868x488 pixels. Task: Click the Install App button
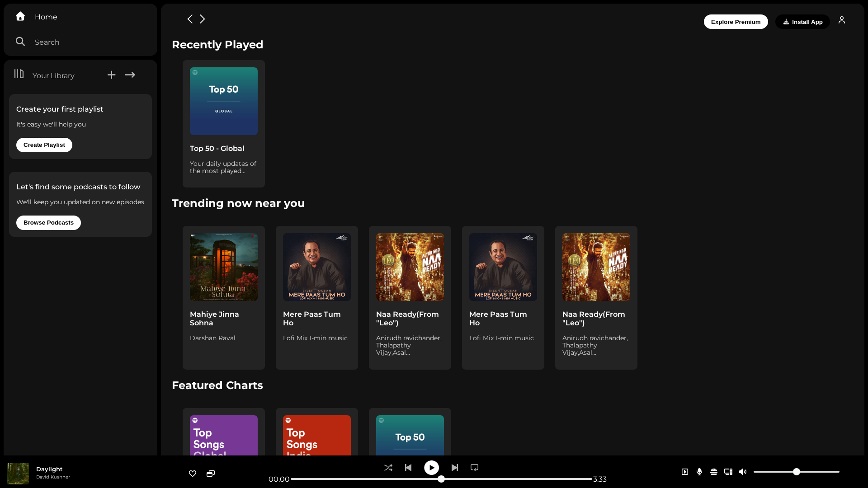pos(802,22)
